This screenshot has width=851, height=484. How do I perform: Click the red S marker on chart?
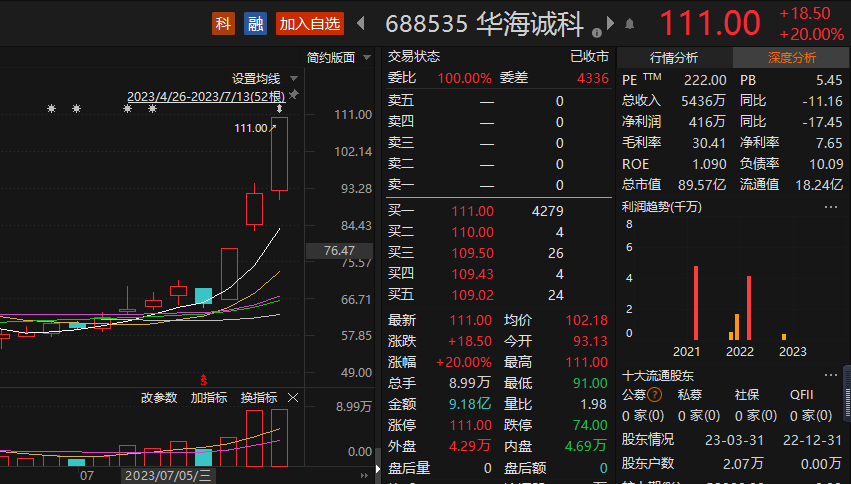pyautogui.click(x=204, y=380)
